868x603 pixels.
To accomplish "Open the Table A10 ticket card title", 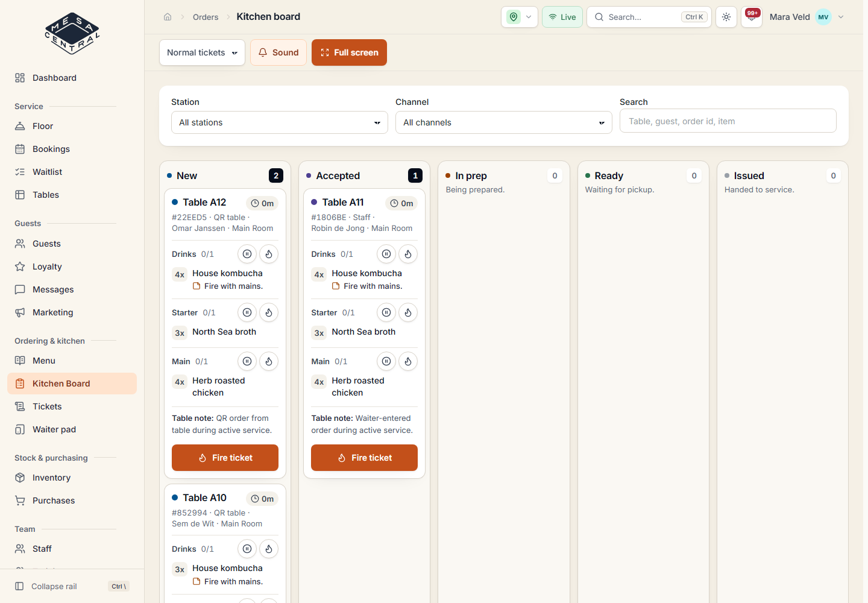I will click(205, 497).
